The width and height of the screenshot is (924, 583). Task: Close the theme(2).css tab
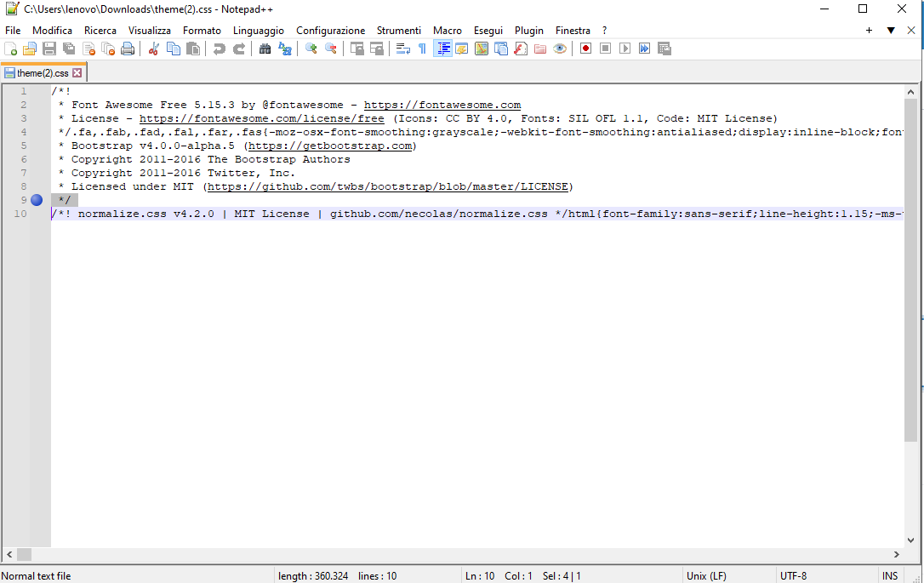tap(77, 73)
